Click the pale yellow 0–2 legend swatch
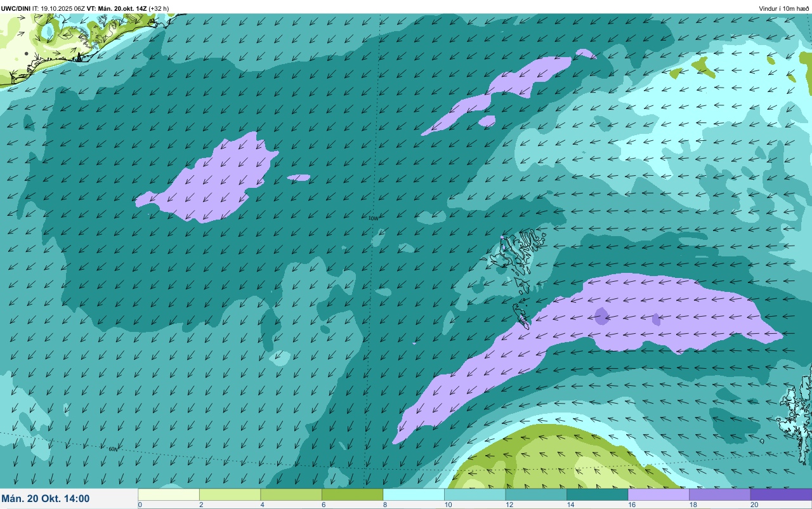Viewport: 812px width, 509px height. coord(169,494)
